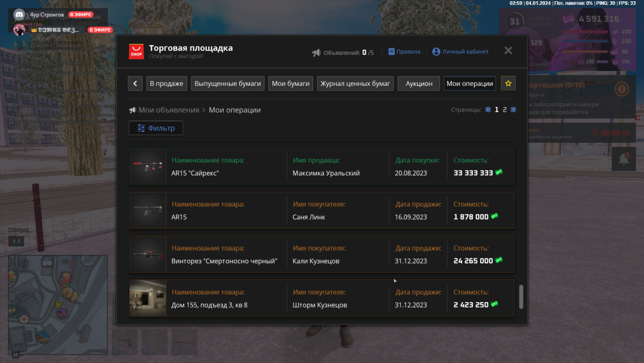Switch to the В продаже tab

pos(166,84)
